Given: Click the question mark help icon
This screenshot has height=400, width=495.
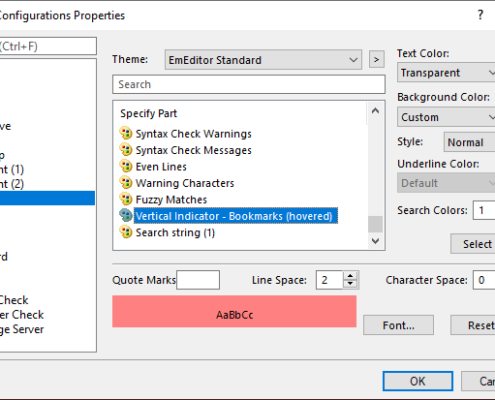Looking at the screenshot, I should point(480,15).
